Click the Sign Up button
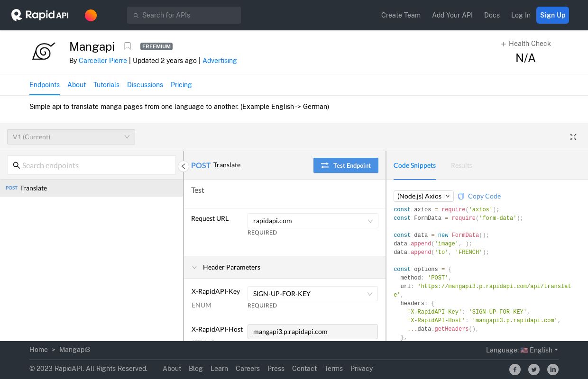Image resolution: width=588 pixels, height=379 pixels. pyautogui.click(x=552, y=15)
